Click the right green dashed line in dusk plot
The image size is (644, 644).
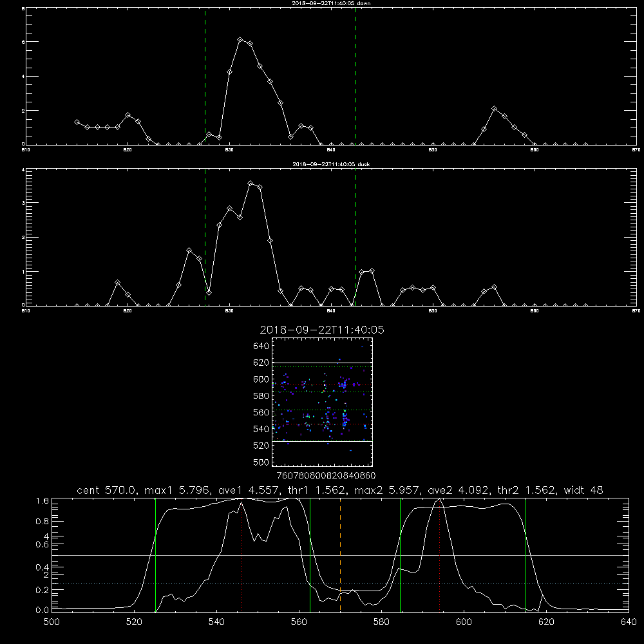(355, 238)
